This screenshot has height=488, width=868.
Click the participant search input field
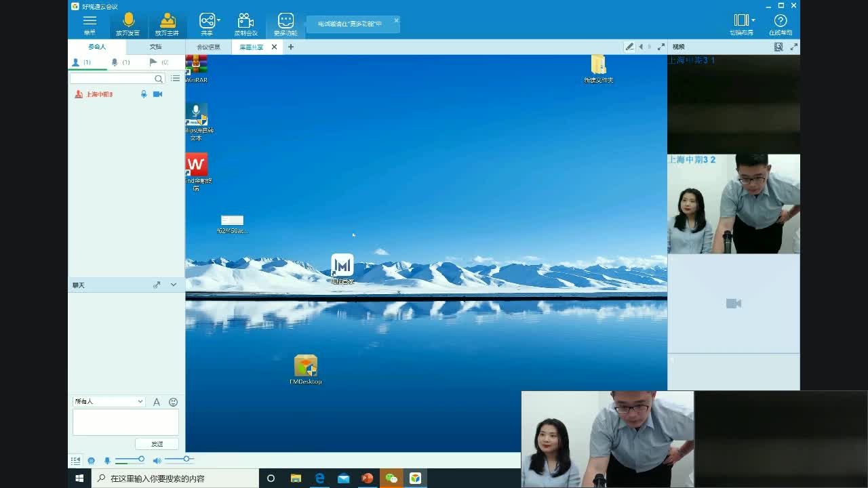point(113,79)
